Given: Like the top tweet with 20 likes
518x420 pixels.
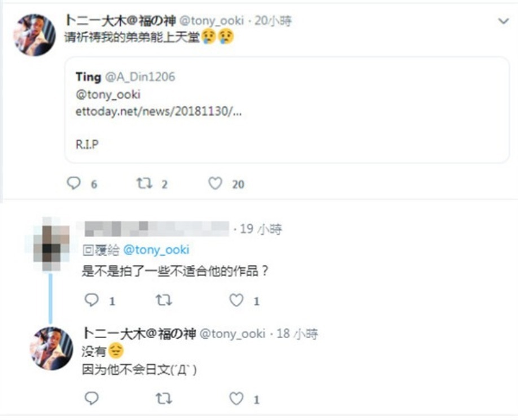Looking at the screenshot, I should coord(215,183).
